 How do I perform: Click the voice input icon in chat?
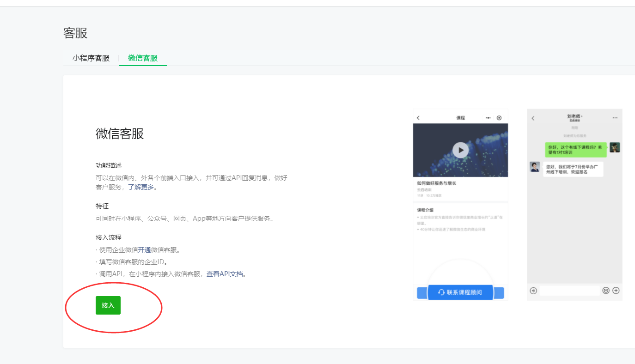coord(533,291)
